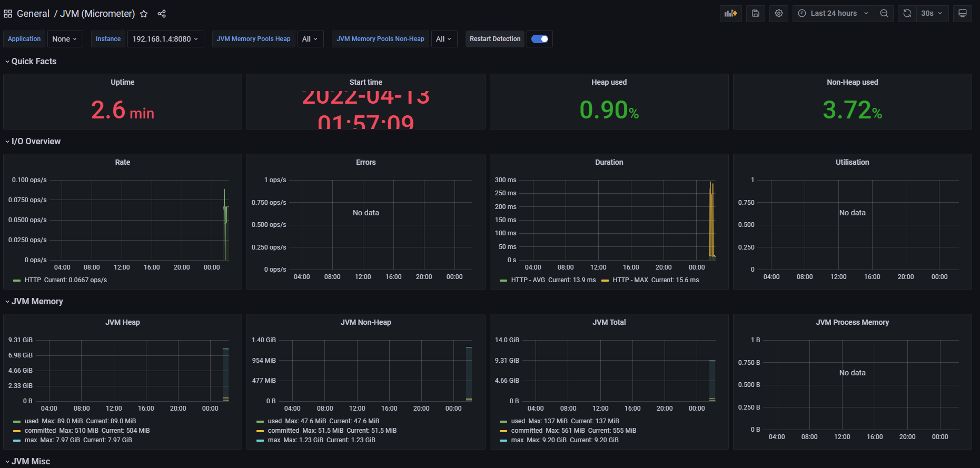
Task: Click JVM (Micrometer) dashboard title
Action: 97,14
